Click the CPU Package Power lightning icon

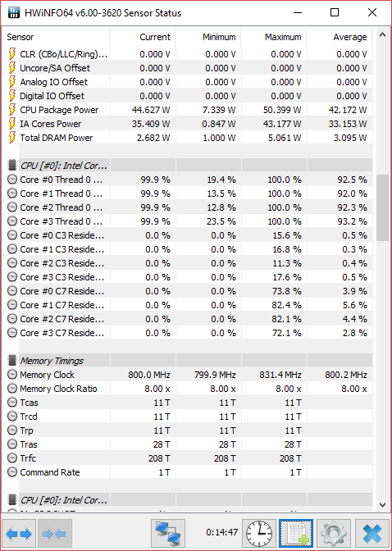point(12,110)
